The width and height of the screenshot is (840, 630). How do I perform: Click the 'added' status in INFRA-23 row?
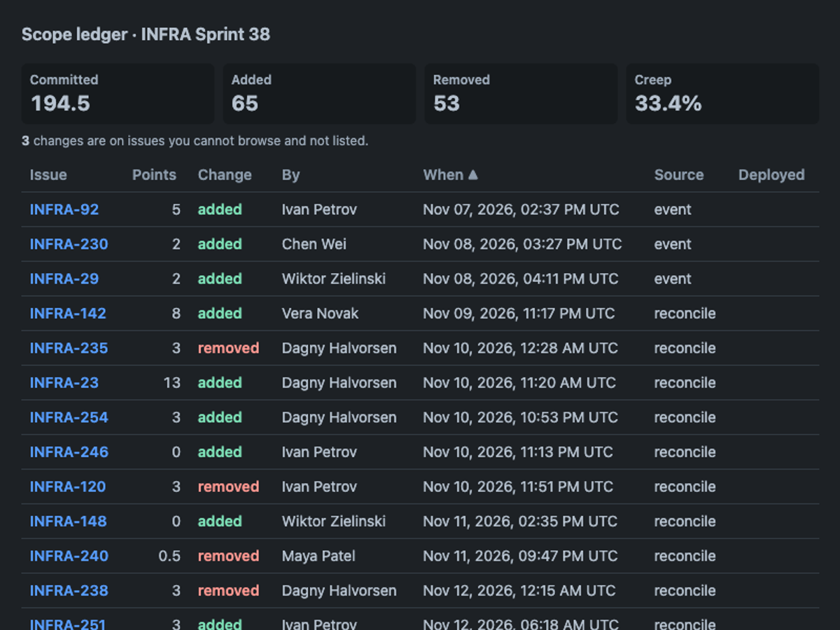220,383
